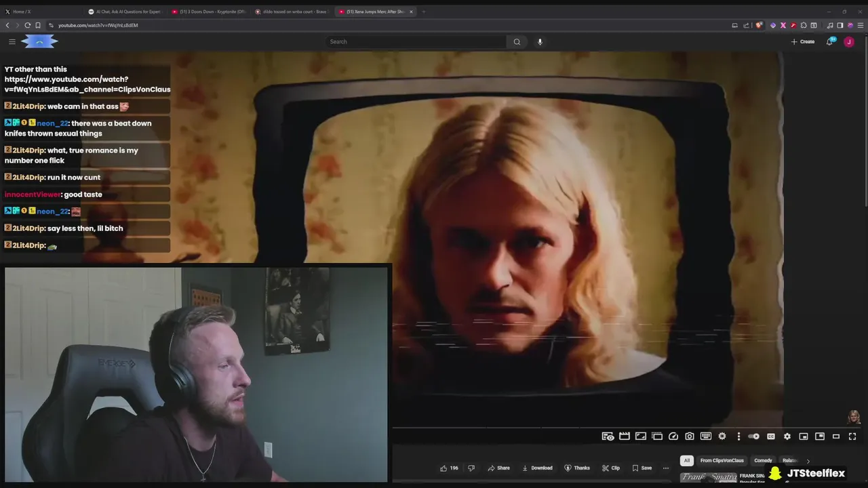
Task: Open the three-dot player options menu
Action: pyautogui.click(x=738, y=436)
